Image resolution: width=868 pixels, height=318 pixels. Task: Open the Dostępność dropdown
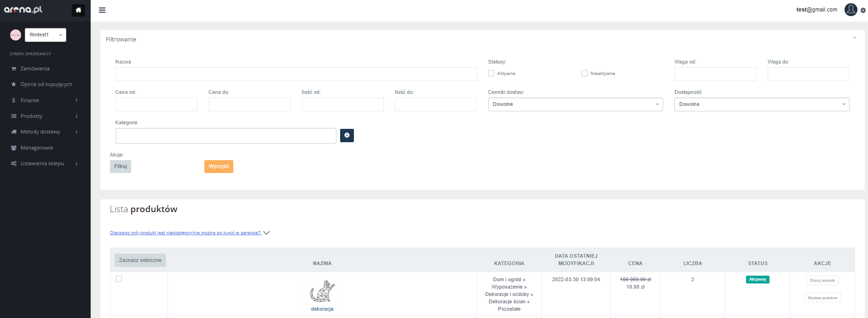tap(762, 104)
